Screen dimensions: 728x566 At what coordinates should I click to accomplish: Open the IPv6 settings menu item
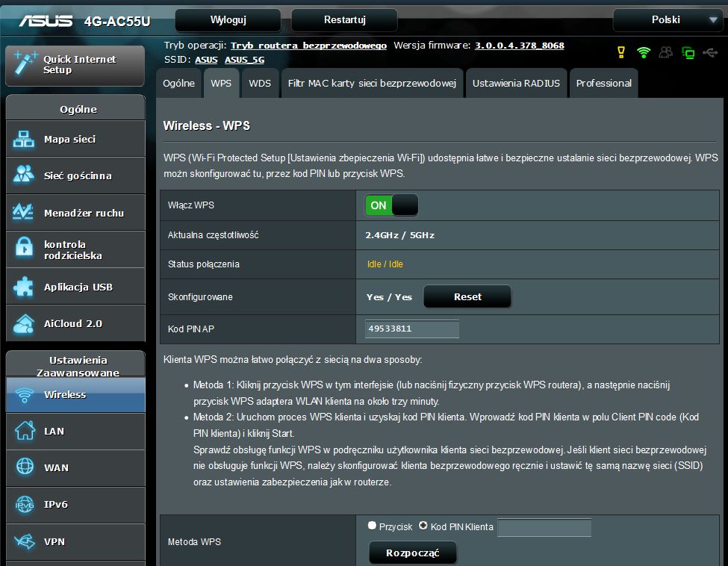point(75,506)
